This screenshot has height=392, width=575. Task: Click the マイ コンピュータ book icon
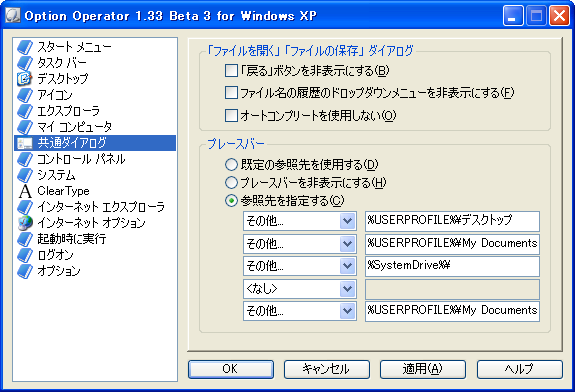click(x=25, y=127)
